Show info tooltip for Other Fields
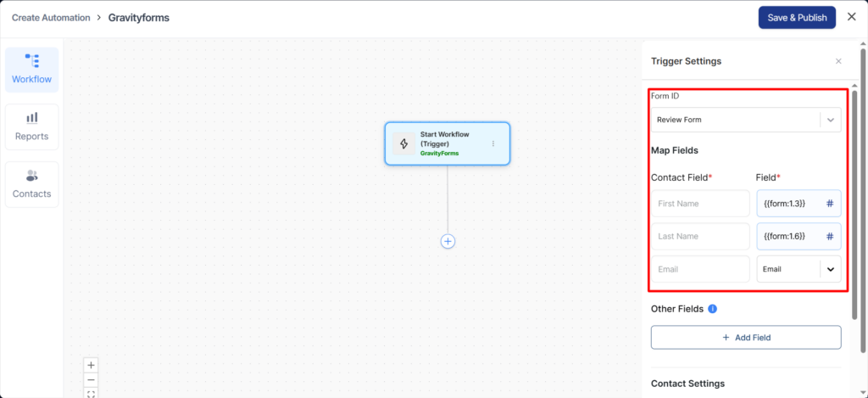The image size is (868, 398). coord(712,309)
